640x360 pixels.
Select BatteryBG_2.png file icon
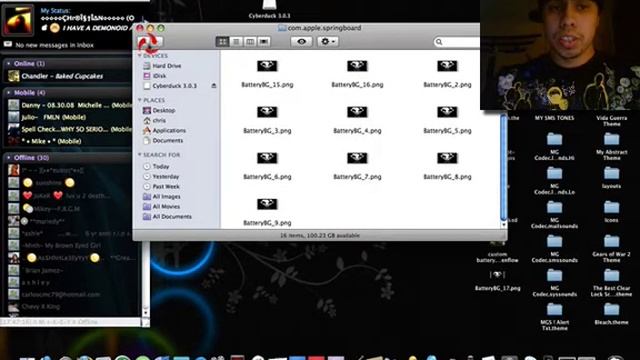pos(447,66)
